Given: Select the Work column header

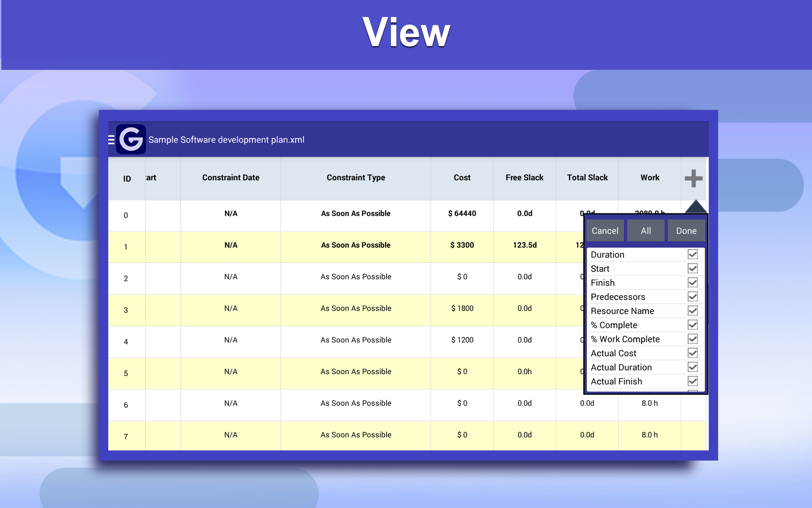Looking at the screenshot, I should (650, 178).
